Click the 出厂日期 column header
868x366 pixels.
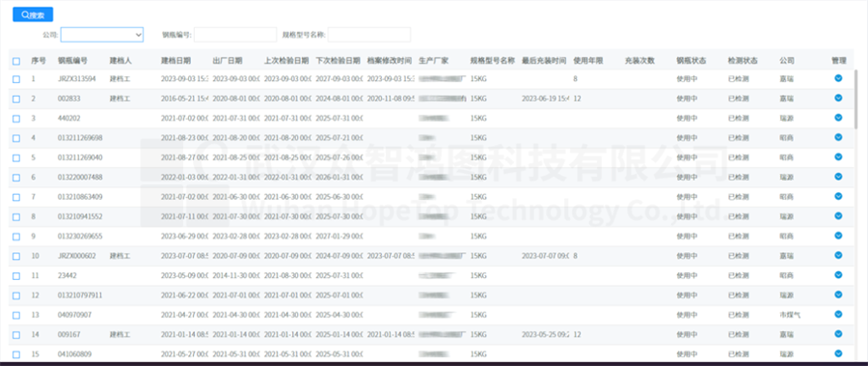[x=228, y=61]
